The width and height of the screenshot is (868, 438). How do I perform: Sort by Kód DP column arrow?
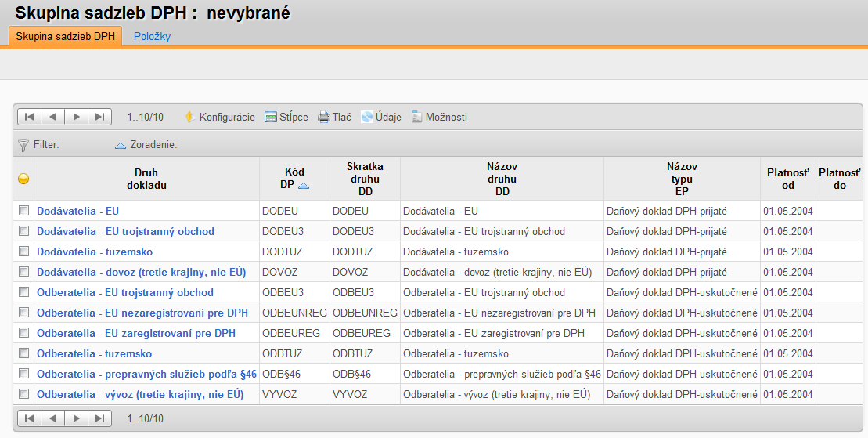304,186
